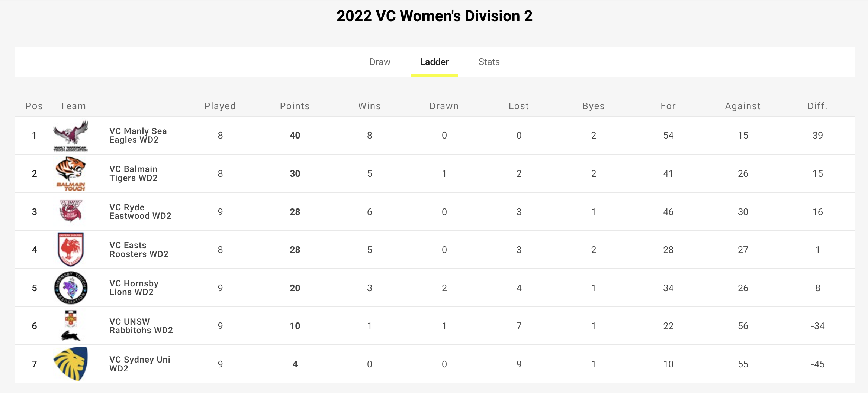
Task: Click the Ryde Eastwood Hawks logo
Action: (71, 211)
